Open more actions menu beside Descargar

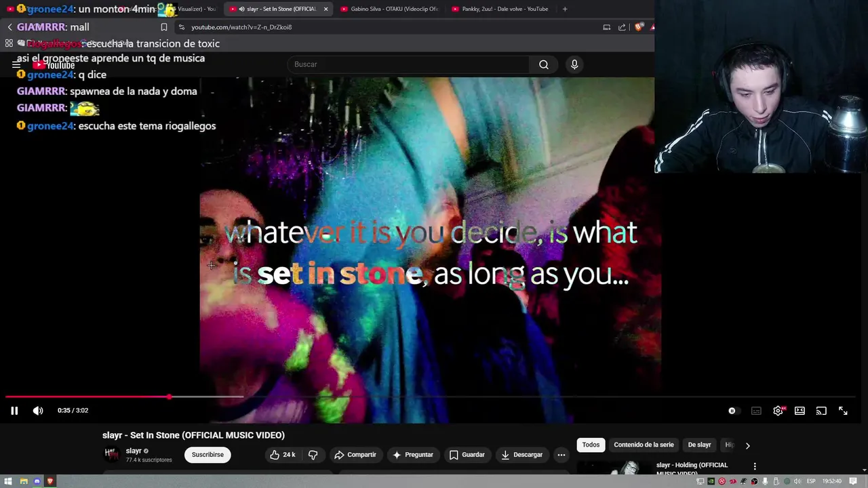coord(561,455)
